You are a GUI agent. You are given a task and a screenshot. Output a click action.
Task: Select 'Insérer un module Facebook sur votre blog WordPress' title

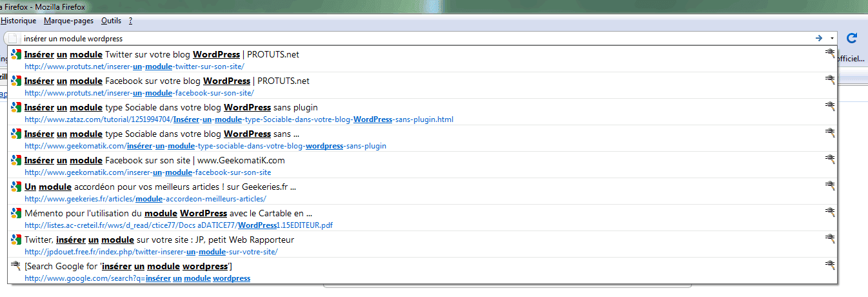coord(167,81)
